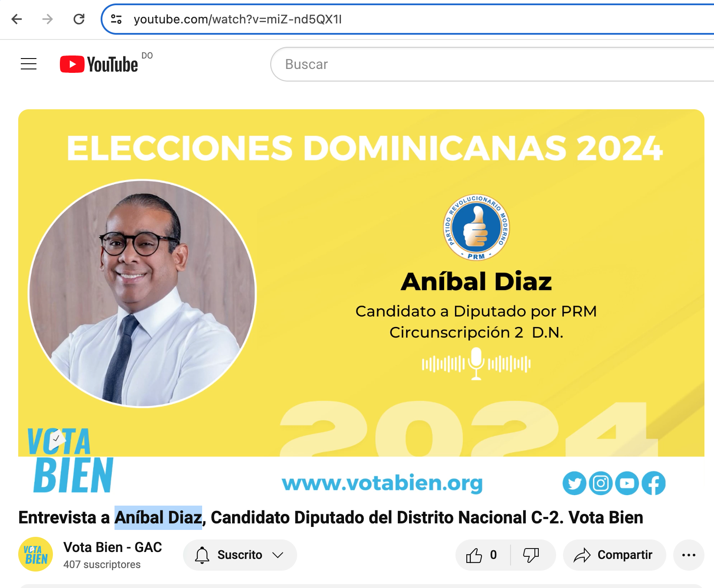Open the three-dot more actions menu

(688, 555)
